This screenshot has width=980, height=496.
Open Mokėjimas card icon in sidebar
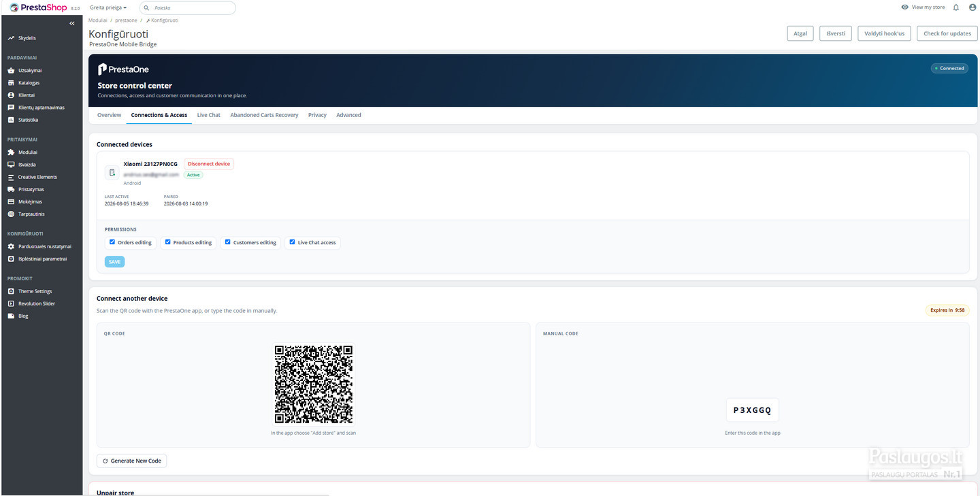point(11,201)
